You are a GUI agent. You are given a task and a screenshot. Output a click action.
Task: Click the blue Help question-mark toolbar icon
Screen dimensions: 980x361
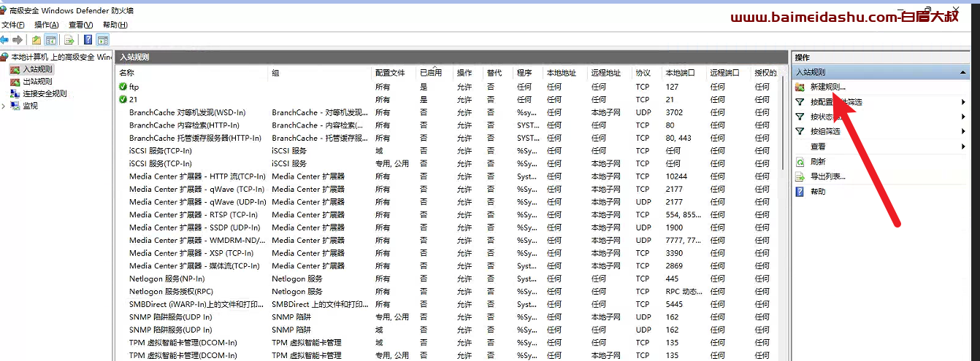pyautogui.click(x=88, y=40)
